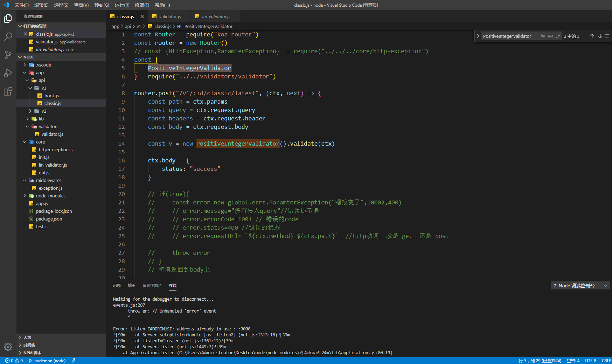Expand the Outline section in the sidebar

click(61, 337)
